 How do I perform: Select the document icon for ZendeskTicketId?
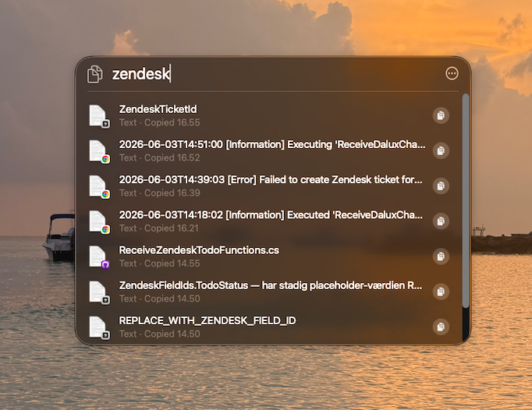coord(99,116)
